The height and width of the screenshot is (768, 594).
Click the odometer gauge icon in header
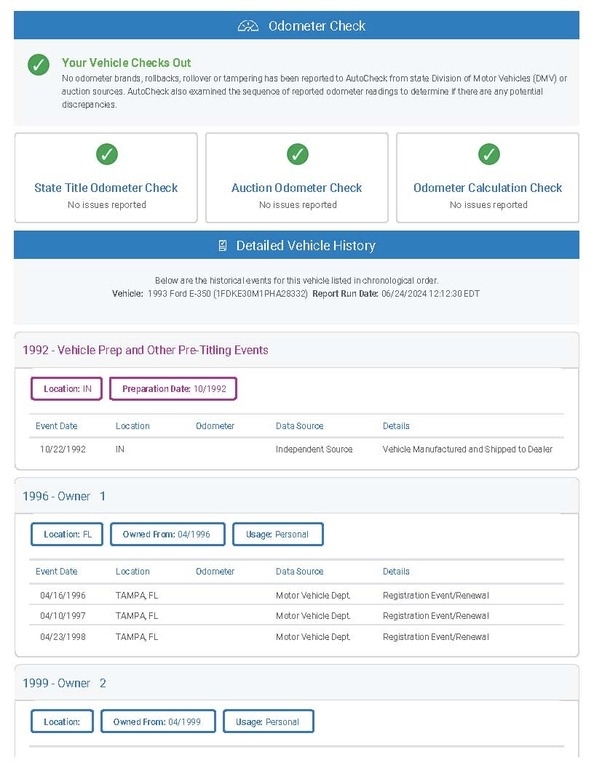248,26
